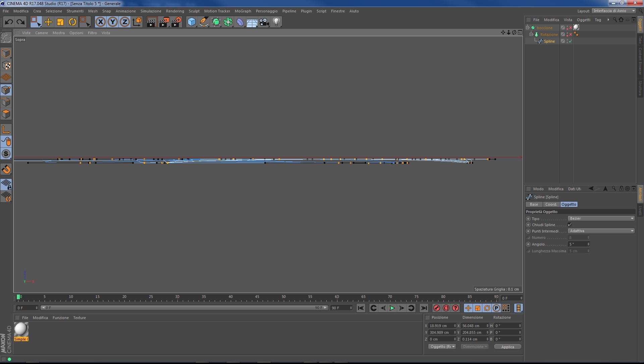Click the Render to Picture Viewer icon
The width and height of the screenshot is (644, 364).
click(x=164, y=22)
